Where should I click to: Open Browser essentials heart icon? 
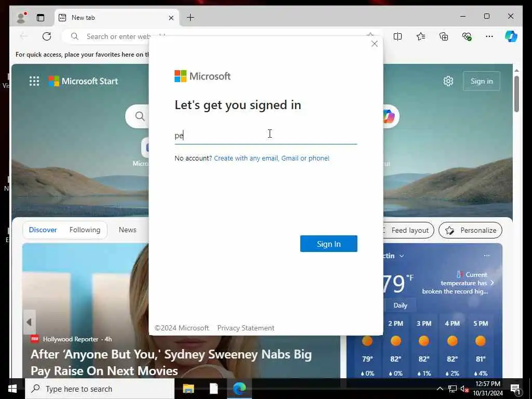click(467, 36)
